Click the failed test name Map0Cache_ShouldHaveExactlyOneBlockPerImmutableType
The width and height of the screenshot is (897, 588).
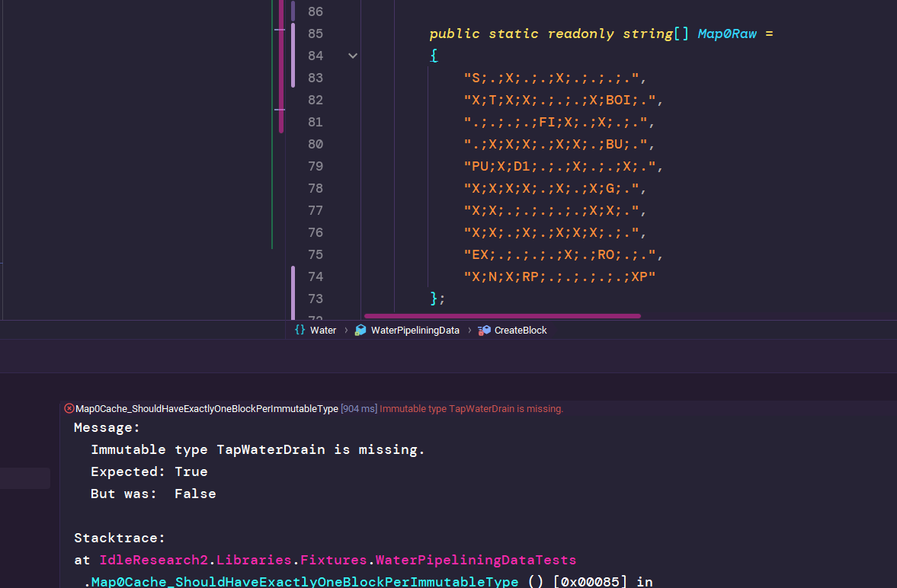207,408
